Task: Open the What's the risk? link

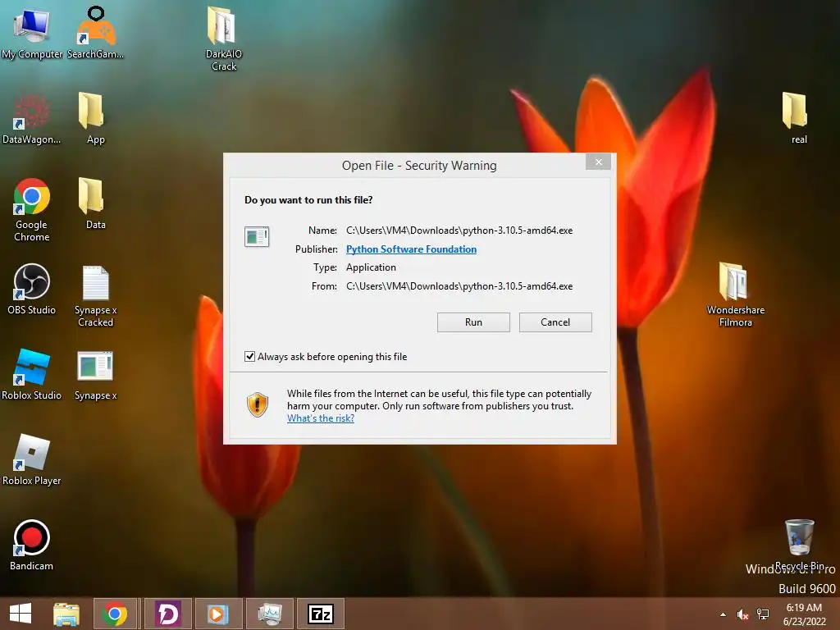Action: [321, 418]
